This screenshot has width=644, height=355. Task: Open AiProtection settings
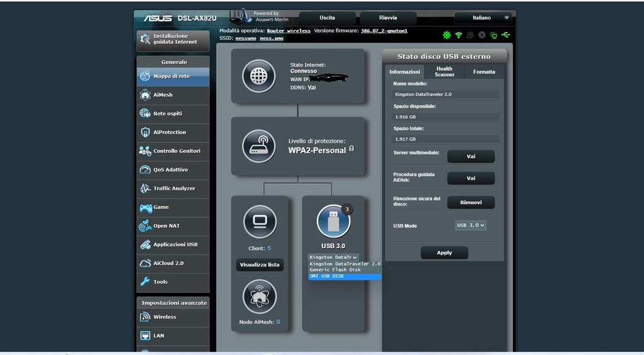pyautogui.click(x=173, y=132)
